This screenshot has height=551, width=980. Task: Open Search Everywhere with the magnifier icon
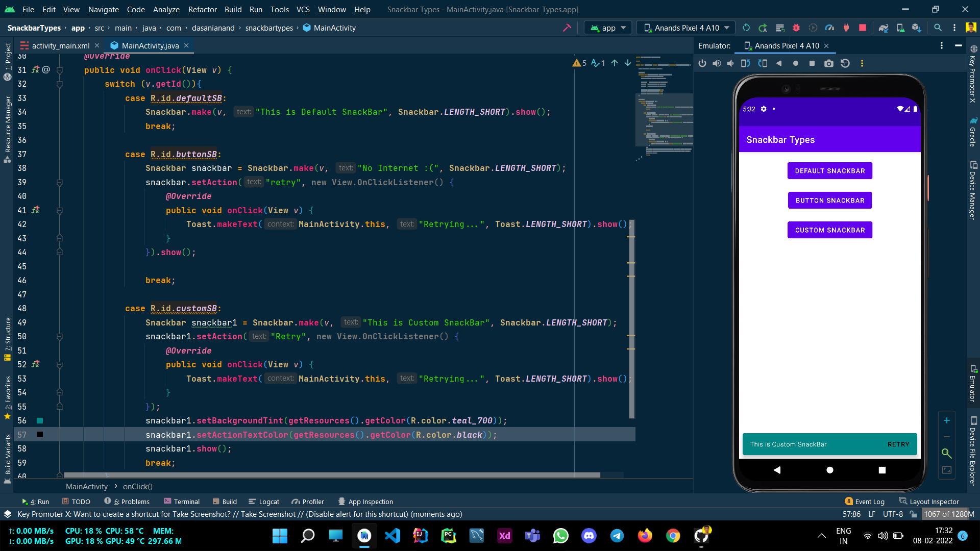pyautogui.click(x=938, y=28)
